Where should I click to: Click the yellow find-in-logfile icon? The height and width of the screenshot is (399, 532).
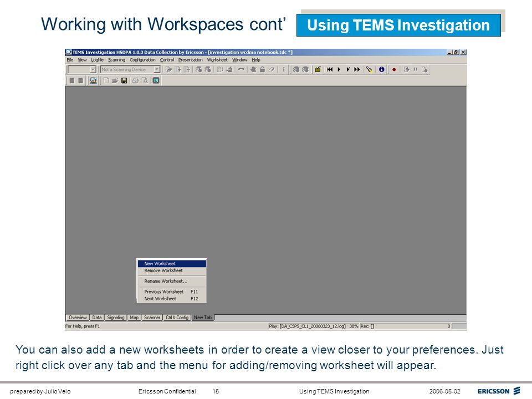click(369, 70)
